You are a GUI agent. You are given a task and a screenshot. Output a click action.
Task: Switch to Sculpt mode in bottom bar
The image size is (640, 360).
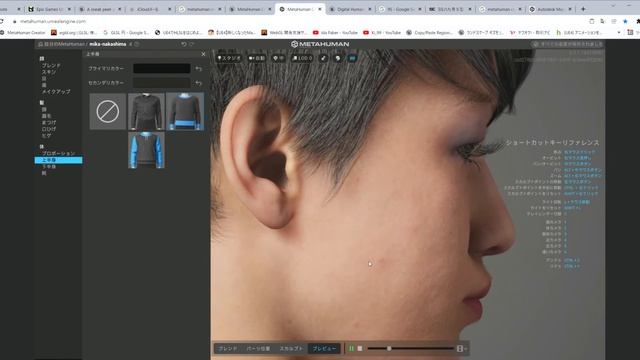(291, 349)
